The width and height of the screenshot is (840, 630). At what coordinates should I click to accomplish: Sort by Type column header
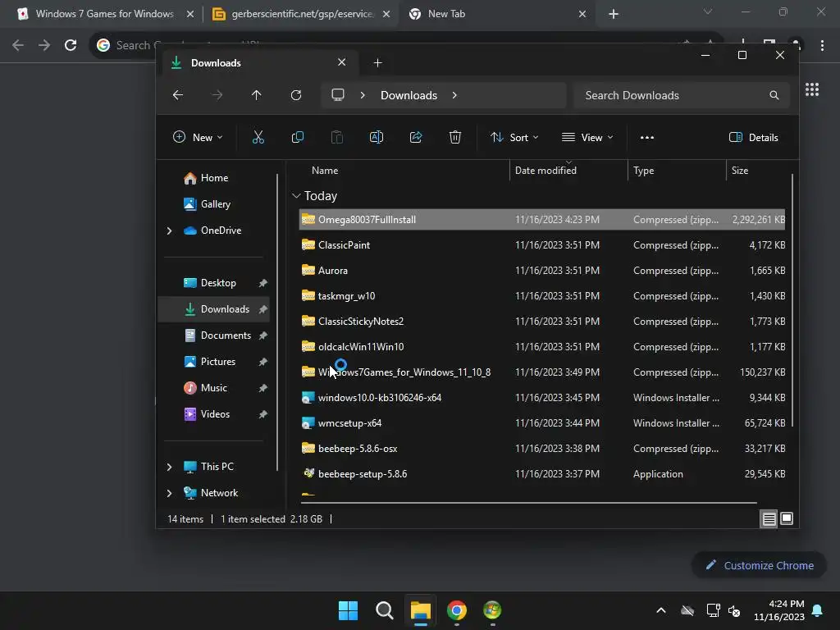click(643, 171)
